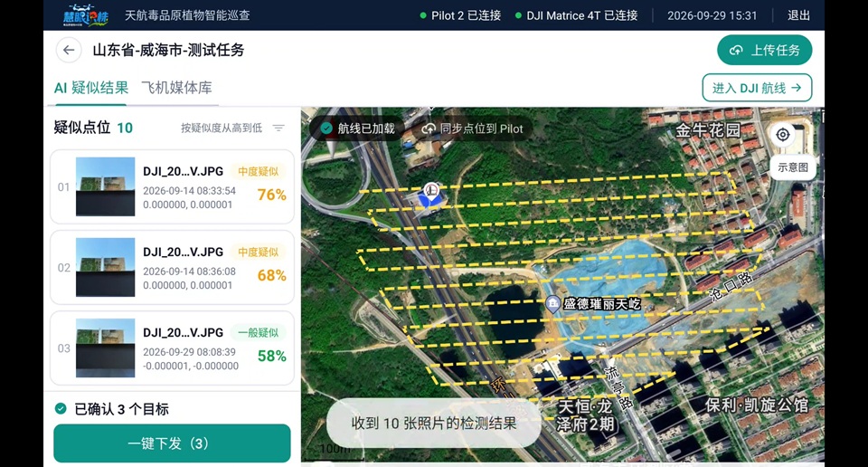This screenshot has width=868, height=467.
Task: Click the 中度疑似 tag on result 01
Action: point(258,171)
